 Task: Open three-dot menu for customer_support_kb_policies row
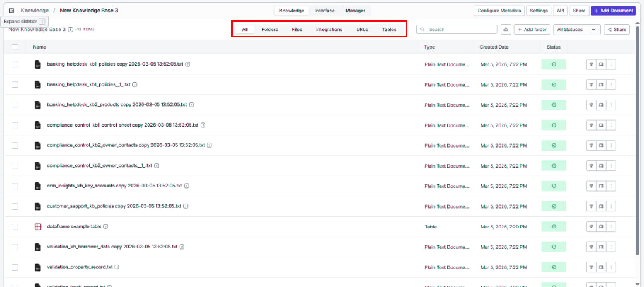click(611, 206)
